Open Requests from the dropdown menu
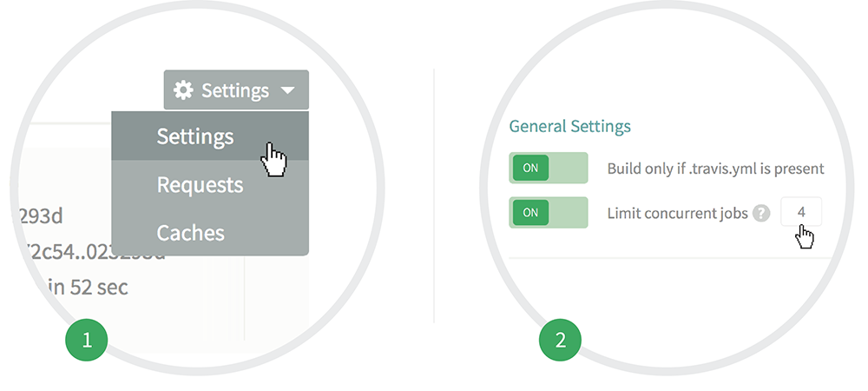 point(200,185)
